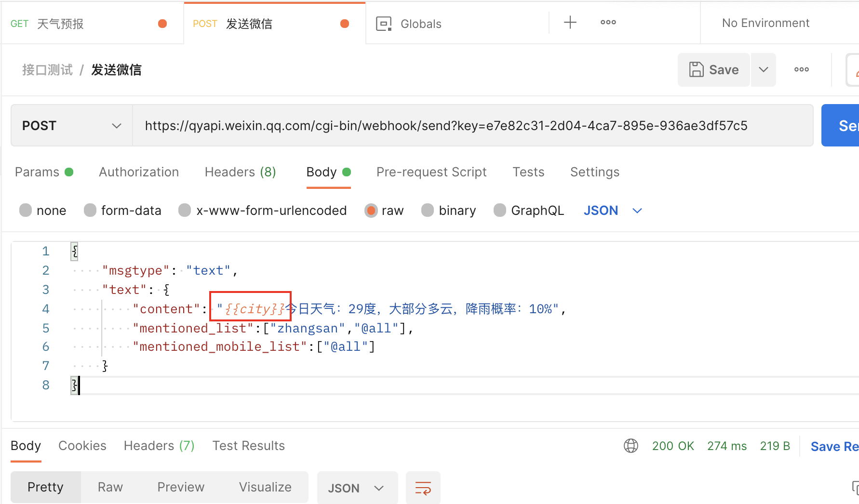Switch response view to Visualize
859x504 pixels.
pos(265,487)
